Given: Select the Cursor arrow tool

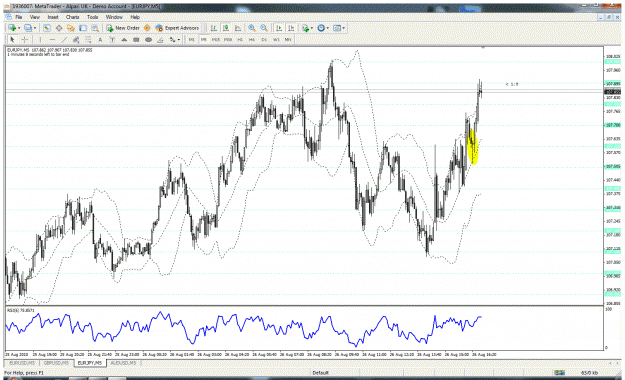Looking at the screenshot, I should pos(12,39).
